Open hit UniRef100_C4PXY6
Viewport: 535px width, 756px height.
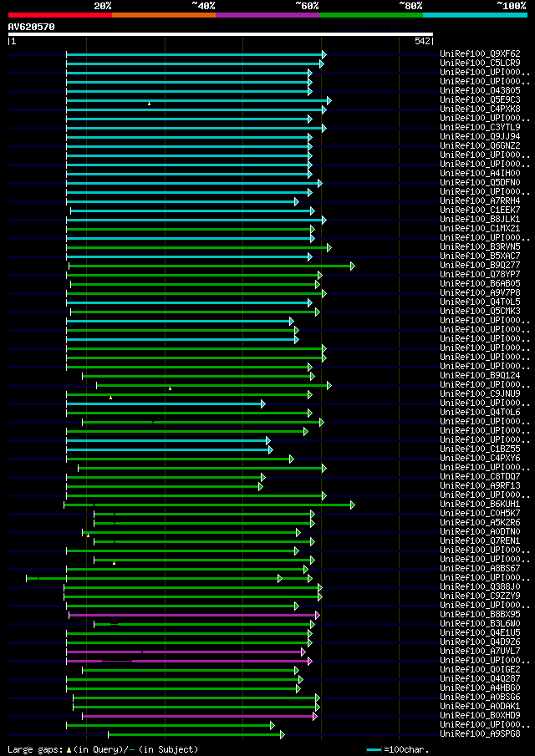[480, 458]
